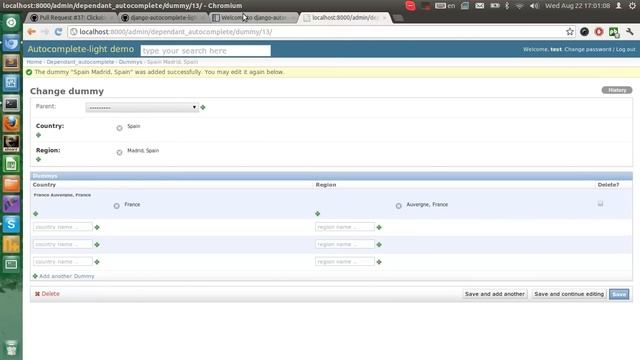Viewport: 640px width, 360px height.
Task: Click the browser back arrow
Action: [x=31, y=32]
